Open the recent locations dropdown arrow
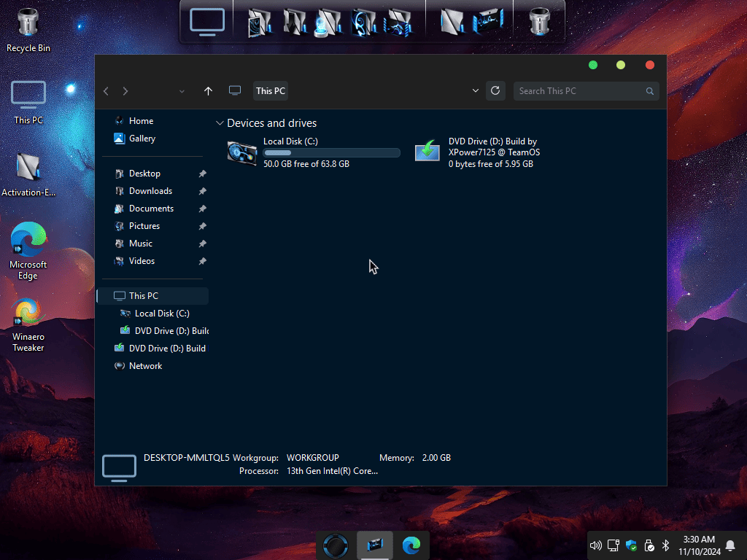The image size is (747, 560). [182, 91]
